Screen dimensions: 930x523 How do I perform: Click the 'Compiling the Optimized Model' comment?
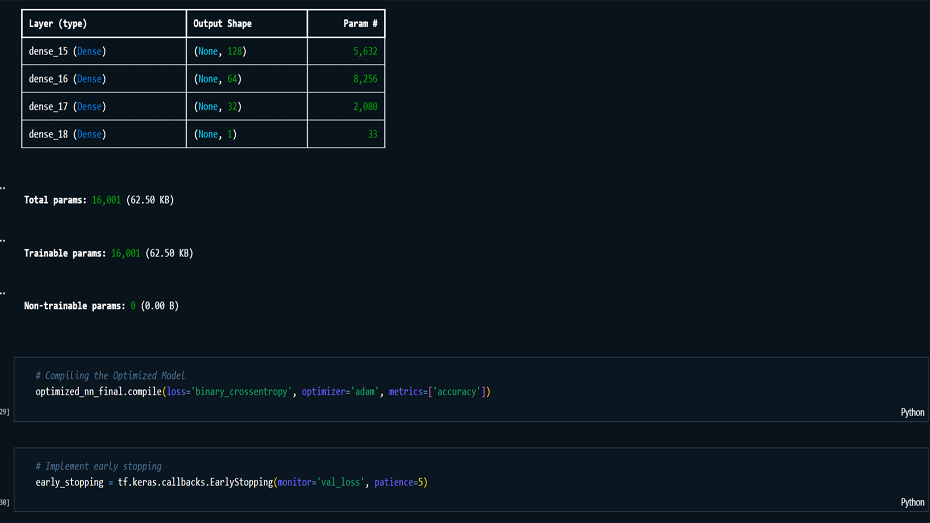[x=110, y=375]
